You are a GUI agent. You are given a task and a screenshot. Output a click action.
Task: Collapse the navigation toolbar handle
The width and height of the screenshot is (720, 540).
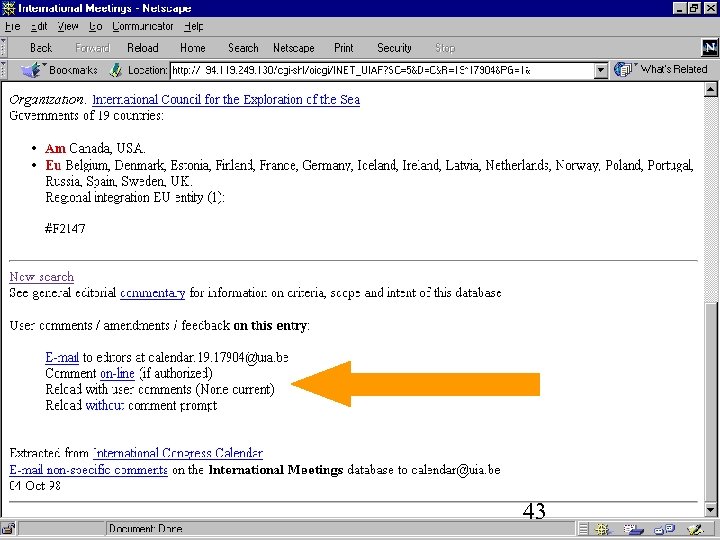pos(4,47)
